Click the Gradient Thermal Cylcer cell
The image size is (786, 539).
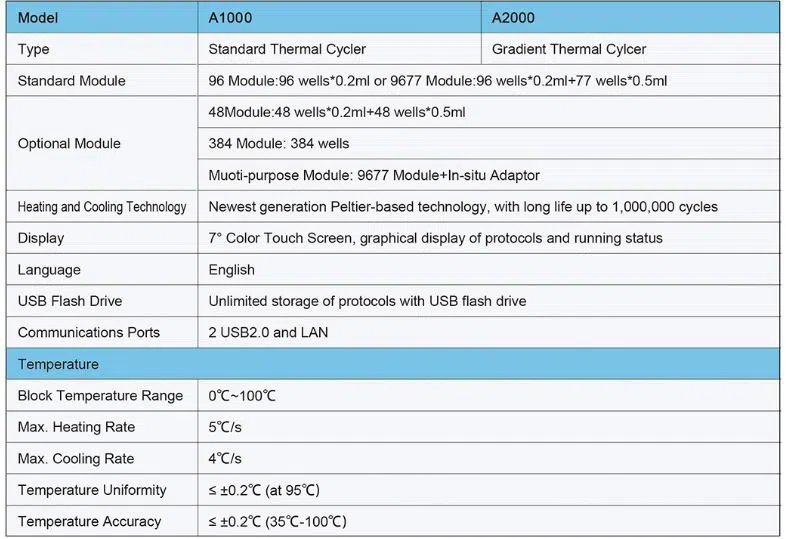point(569,49)
